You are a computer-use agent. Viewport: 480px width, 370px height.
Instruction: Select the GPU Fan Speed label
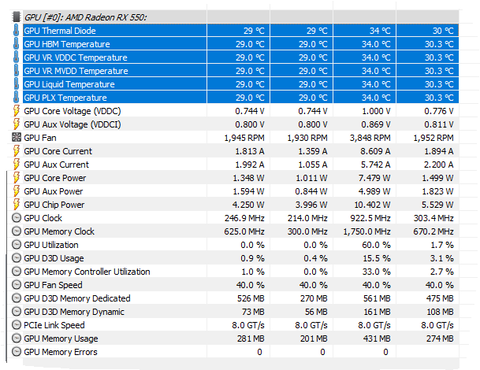click(53, 285)
